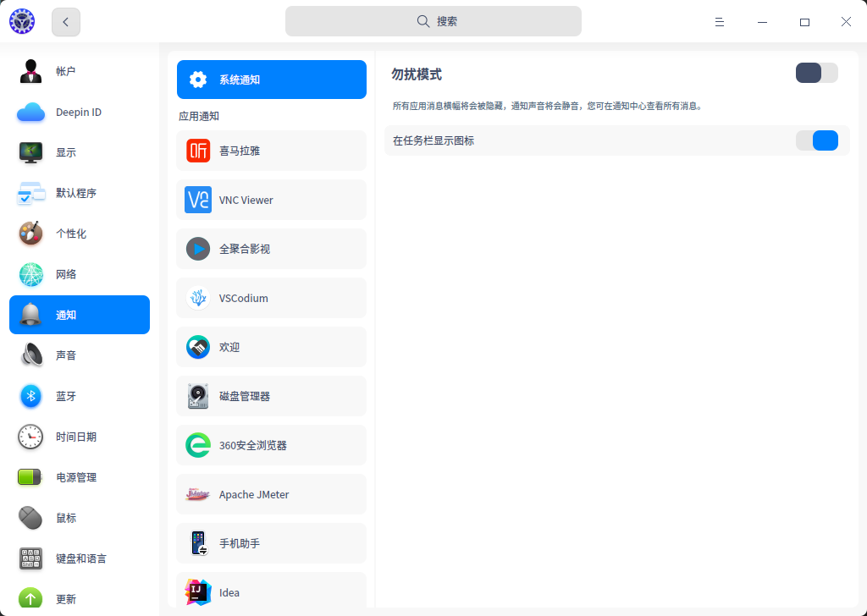Click the 键盘和语言 label
This screenshot has width=867, height=616.
click(x=81, y=558)
